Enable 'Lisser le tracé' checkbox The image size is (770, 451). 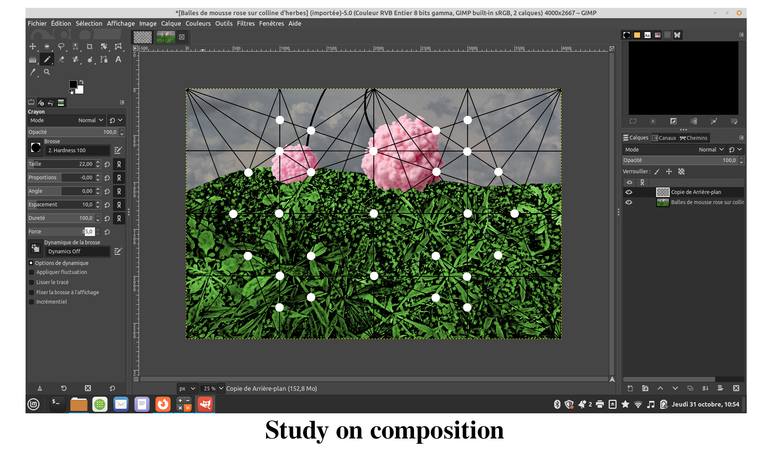click(x=32, y=282)
